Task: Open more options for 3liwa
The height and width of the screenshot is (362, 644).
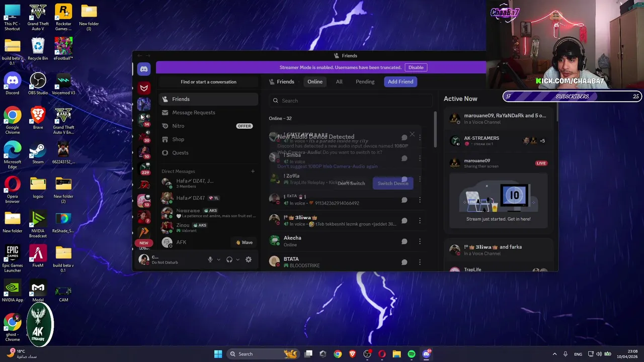Action: tap(420, 221)
